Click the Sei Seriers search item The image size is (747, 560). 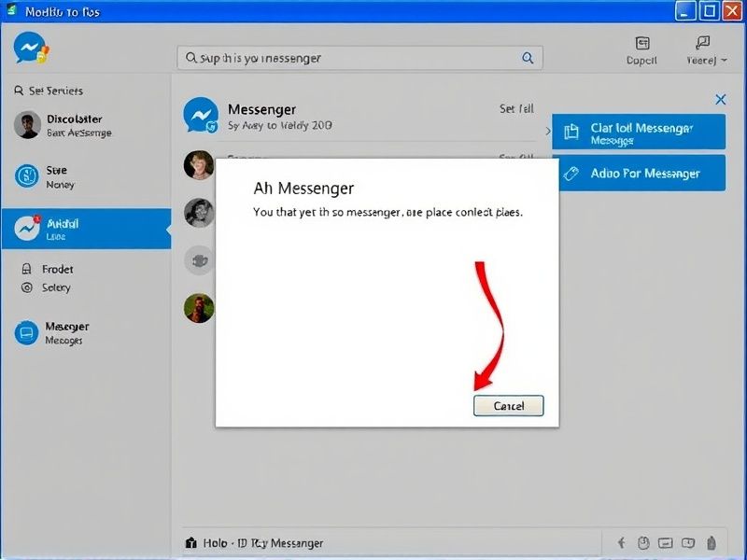49,91
